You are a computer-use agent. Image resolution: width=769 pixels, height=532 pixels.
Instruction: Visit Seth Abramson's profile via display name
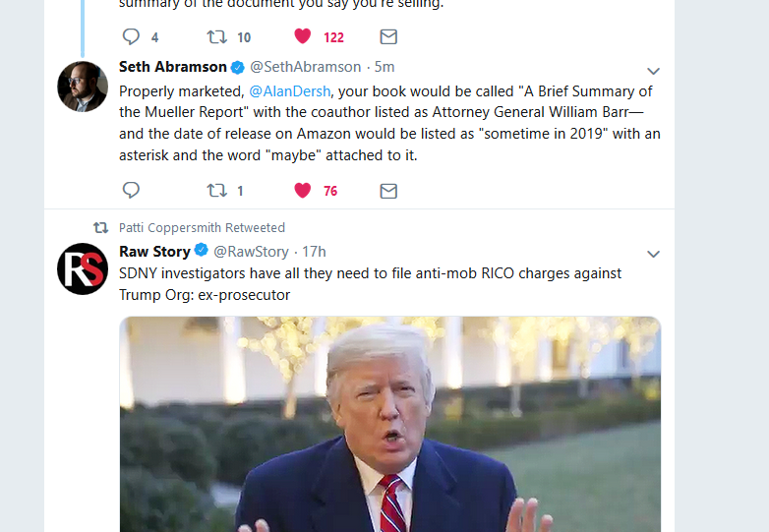point(173,67)
